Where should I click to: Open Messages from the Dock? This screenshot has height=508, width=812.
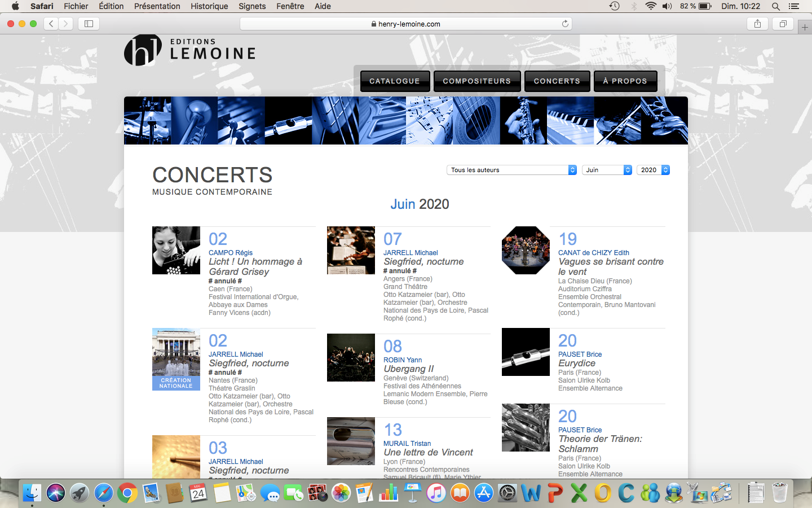270,493
